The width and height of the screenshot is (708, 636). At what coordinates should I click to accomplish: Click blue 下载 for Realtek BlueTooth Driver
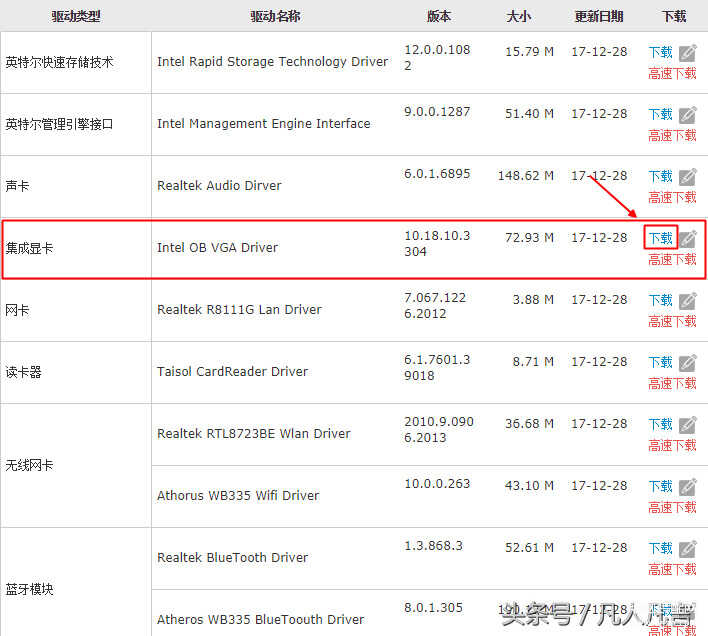tap(661, 548)
